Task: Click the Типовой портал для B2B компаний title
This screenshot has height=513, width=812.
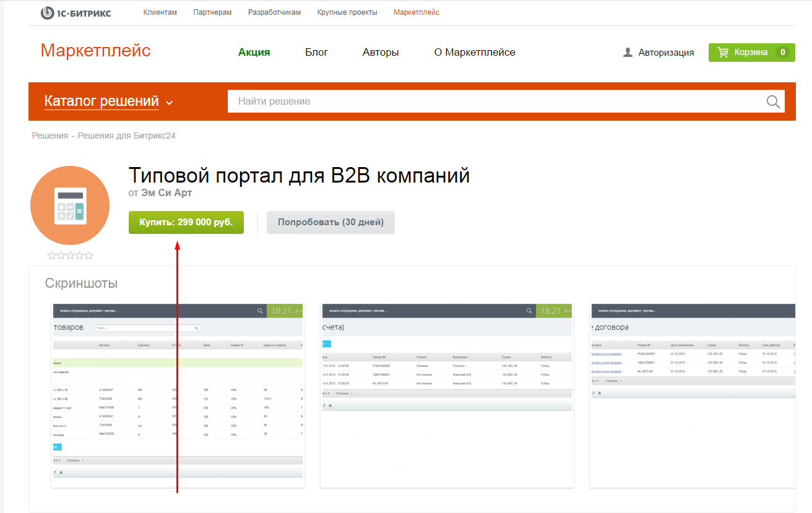Action: pyautogui.click(x=300, y=176)
